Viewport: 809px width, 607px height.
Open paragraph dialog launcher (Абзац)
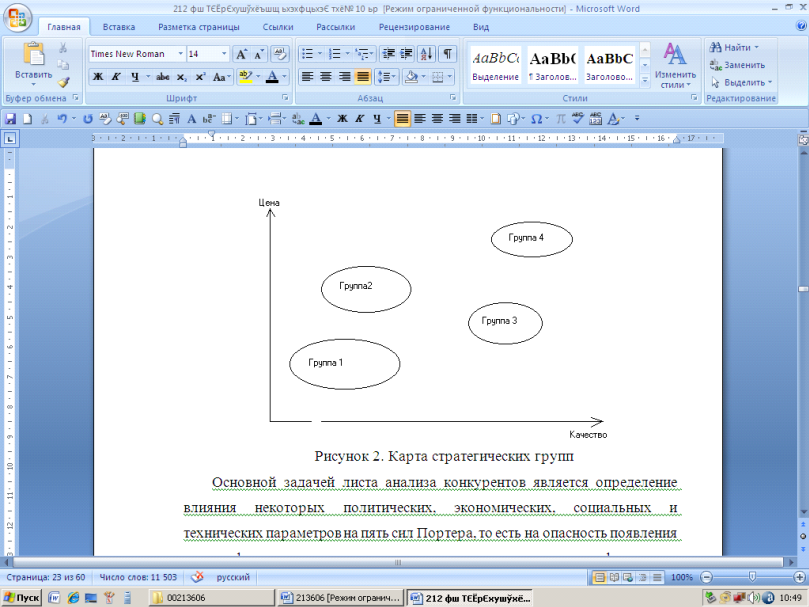point(453,98)
